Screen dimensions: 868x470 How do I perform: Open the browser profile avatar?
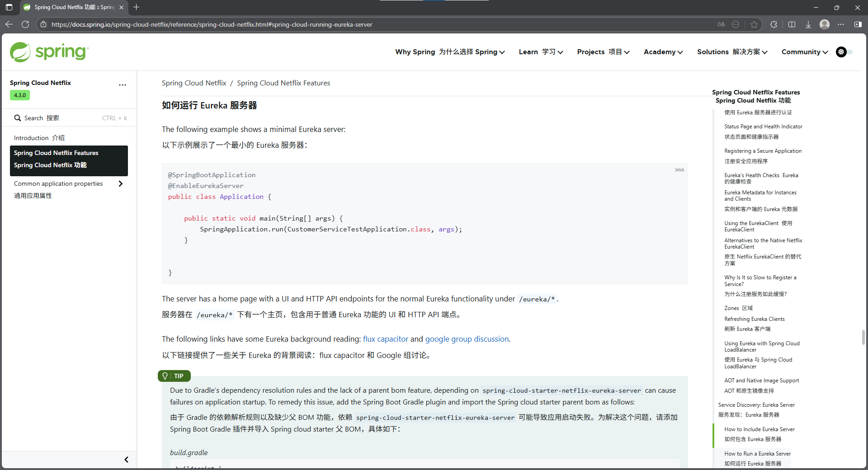click(825, 24)
